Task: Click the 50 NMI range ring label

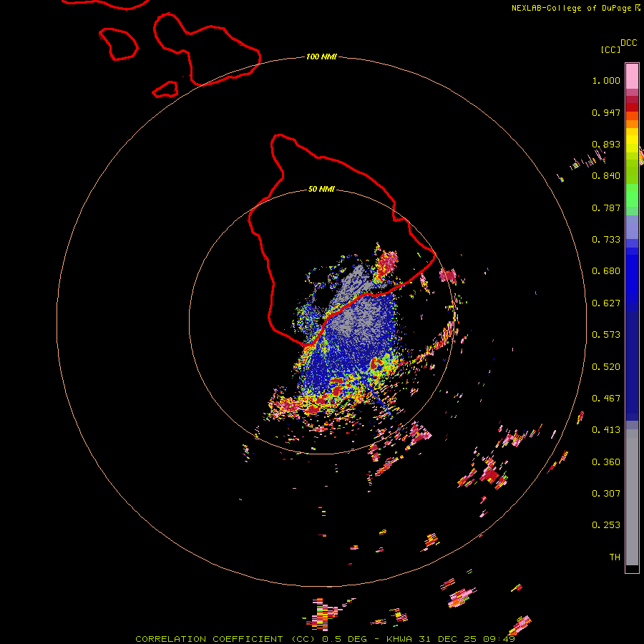Action: click(x=321, y=189)
